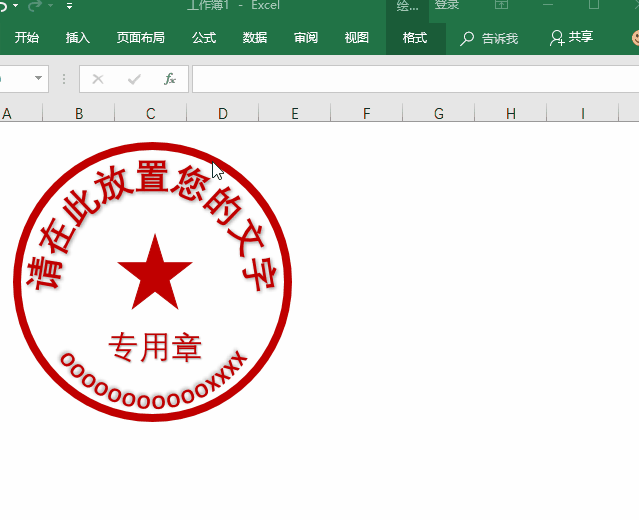Click the 专用章 text in the stamp
The image size is (639, 520).
(x=155, y=347)
